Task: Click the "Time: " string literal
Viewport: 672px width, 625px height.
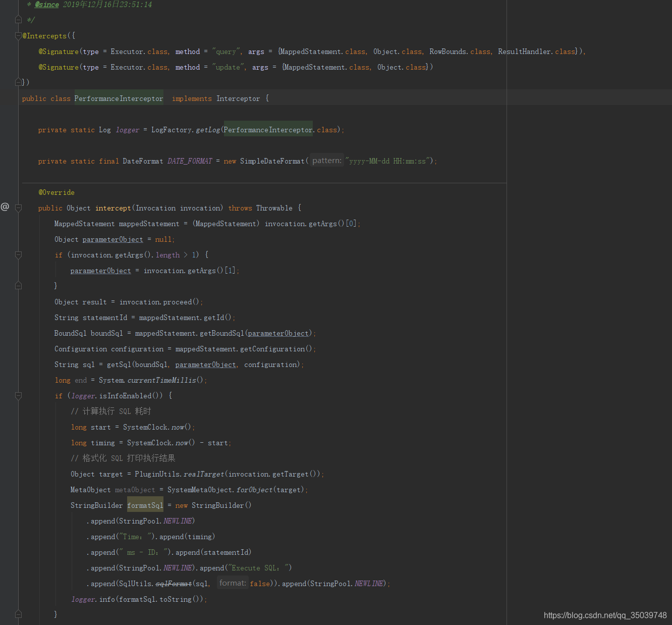Action: coord(136,537)
